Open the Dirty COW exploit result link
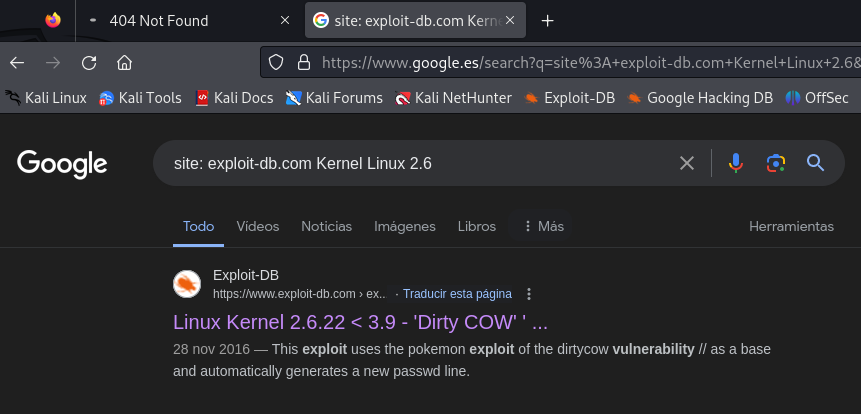 point(360,323)
